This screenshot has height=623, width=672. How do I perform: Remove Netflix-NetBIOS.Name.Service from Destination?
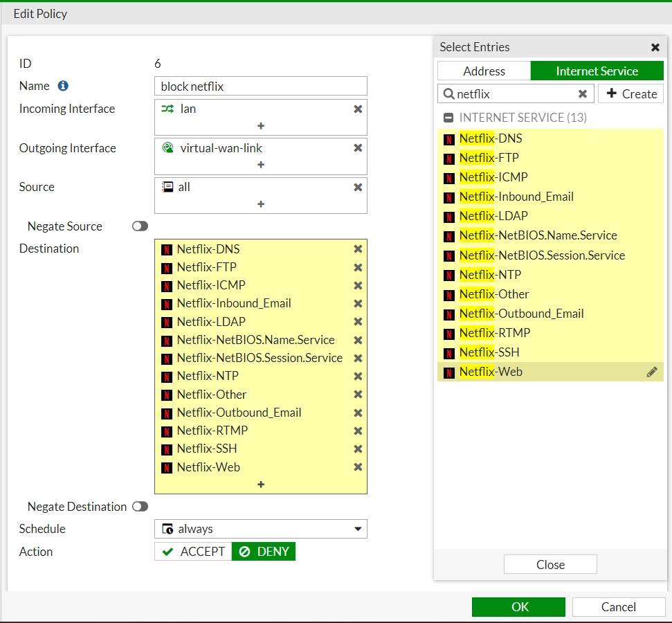[x=358, y=340]
